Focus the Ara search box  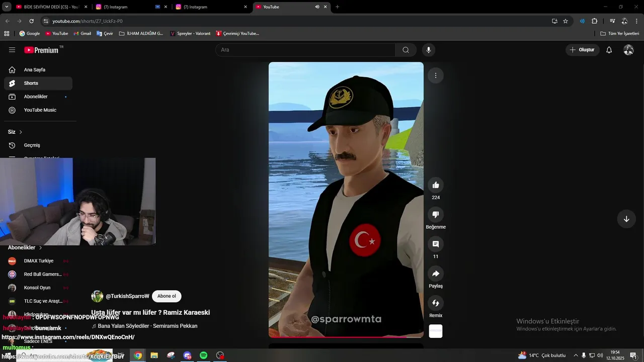pyautogui.click(x=305, y=50)
